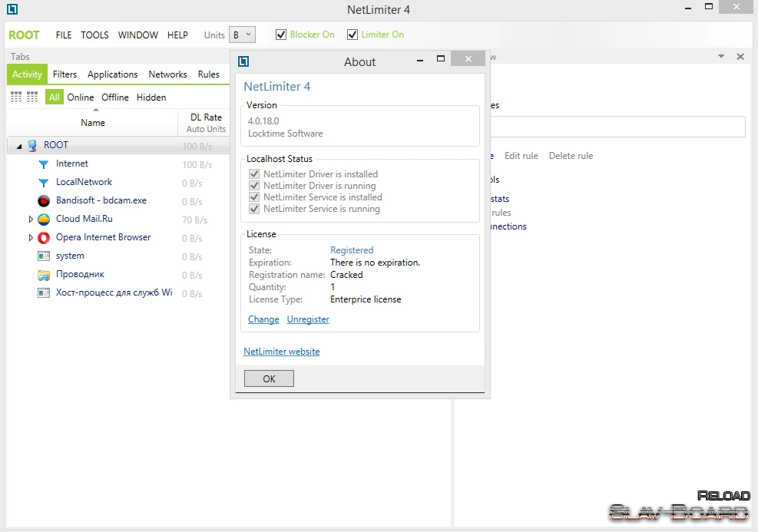Show Offline items only
This screenshot has height=532, width=758.
click(115, 97)
